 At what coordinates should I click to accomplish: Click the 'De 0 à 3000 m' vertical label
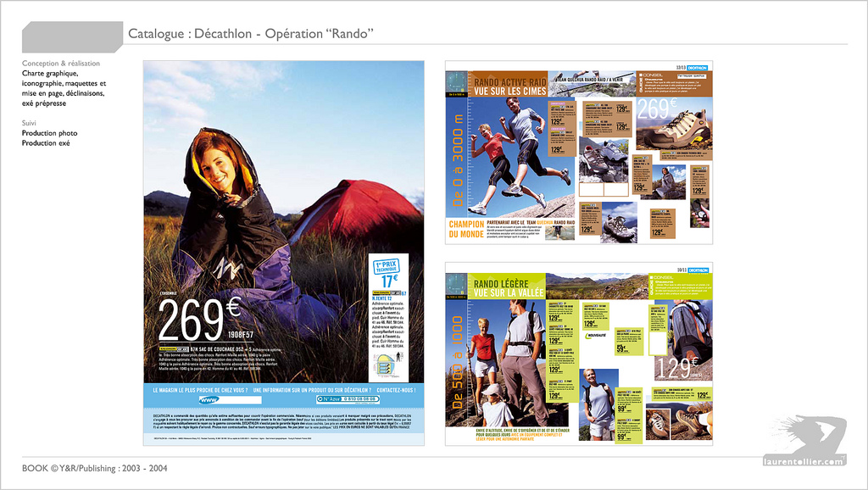point(458,160)
